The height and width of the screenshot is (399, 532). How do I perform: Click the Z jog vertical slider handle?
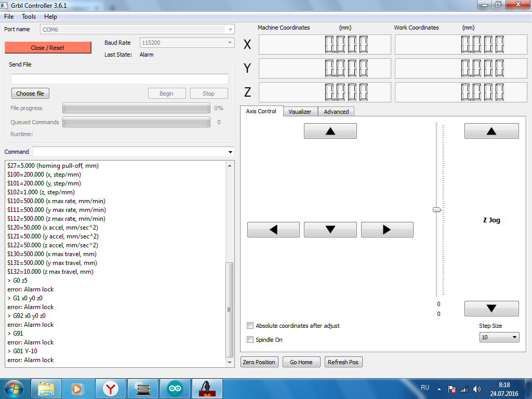coord(437,210)
